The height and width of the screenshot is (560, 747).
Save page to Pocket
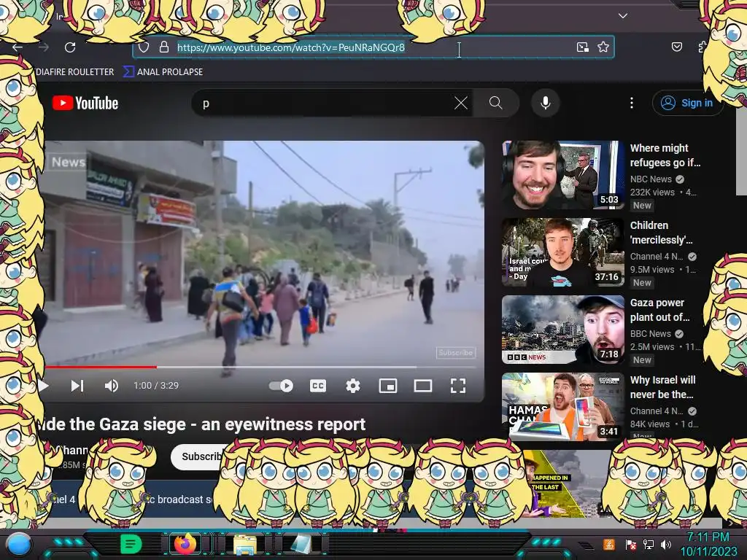coord(676,47)
